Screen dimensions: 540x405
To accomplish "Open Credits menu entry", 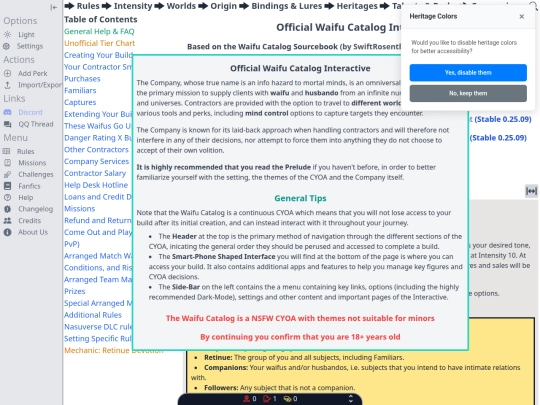I will point(29,220).
